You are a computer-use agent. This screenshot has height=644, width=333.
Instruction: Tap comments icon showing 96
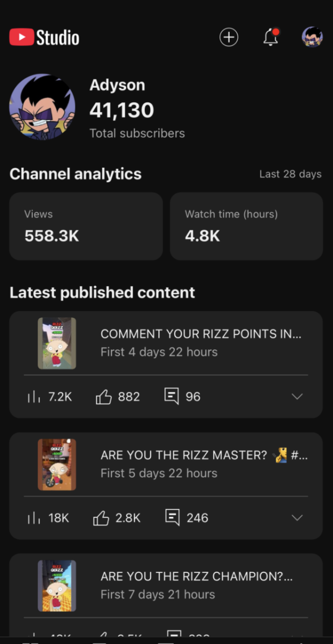(171, 396)
